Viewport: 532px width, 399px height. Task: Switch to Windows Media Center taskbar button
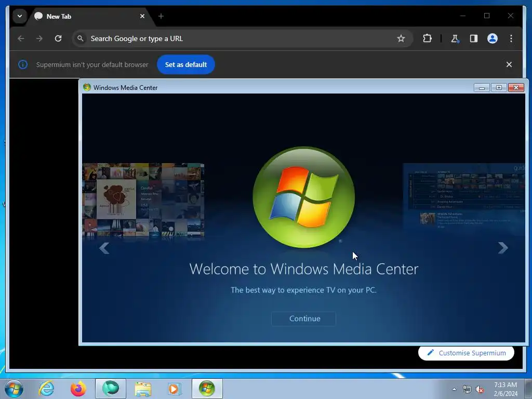tap(207, 389)
